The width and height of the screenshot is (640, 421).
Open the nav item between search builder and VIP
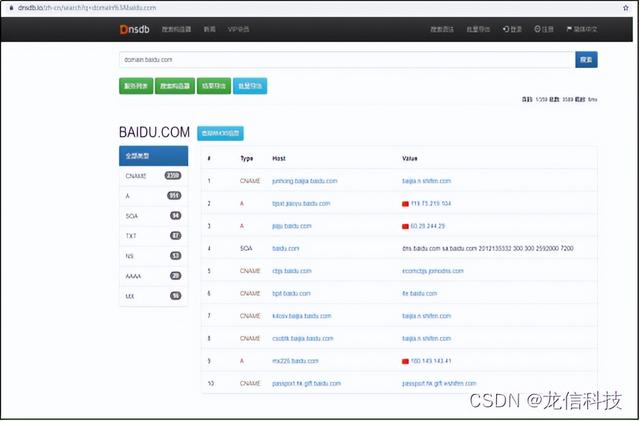[x=209, y=29]
